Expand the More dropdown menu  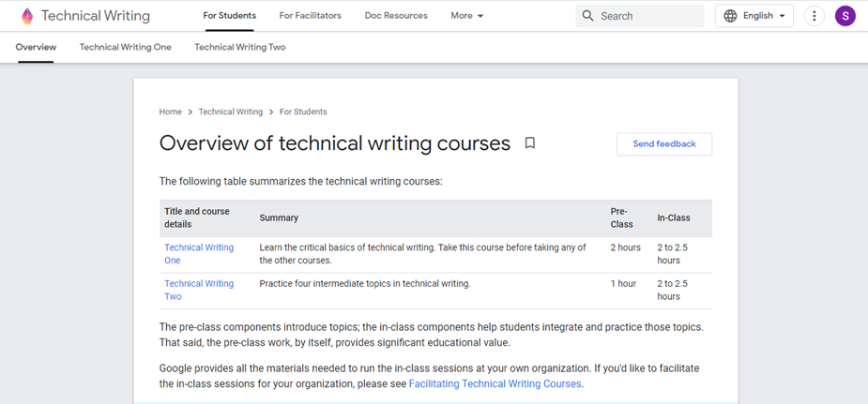(x=466, y=16)
